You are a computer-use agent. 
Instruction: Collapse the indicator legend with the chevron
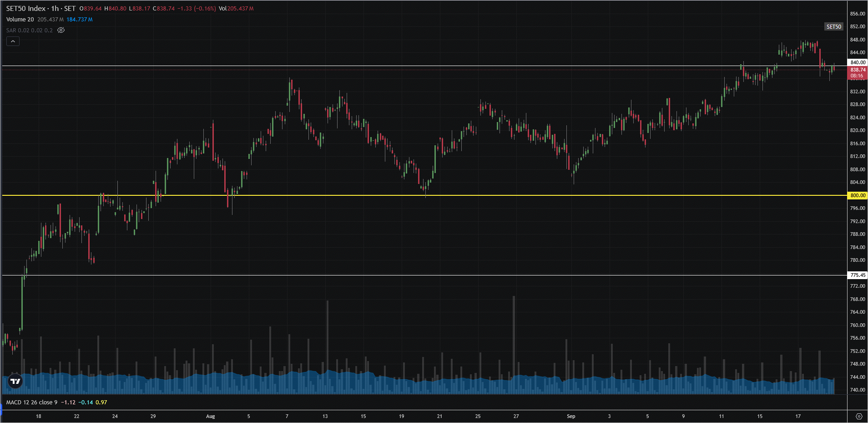pos(13,41)
